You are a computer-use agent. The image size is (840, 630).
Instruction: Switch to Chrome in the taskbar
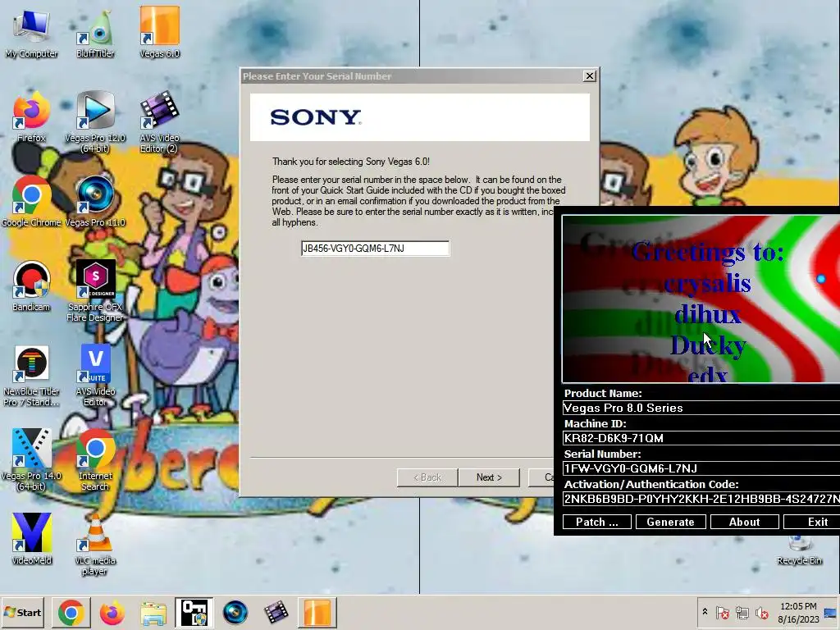71,612
